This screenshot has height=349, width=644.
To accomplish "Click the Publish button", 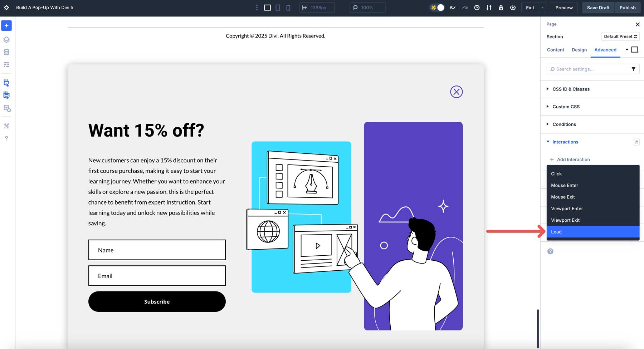I will click(628, 7).
